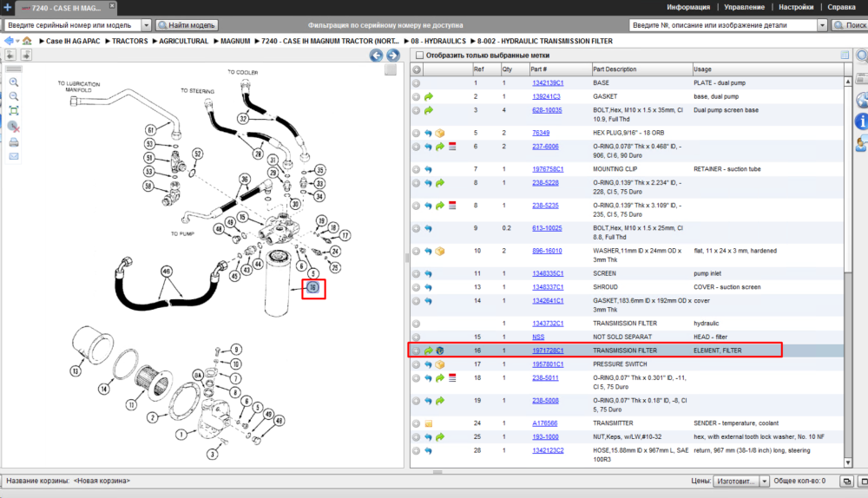Open part number link 1342139C1
The image size is (868, 498).
[548, 83]
